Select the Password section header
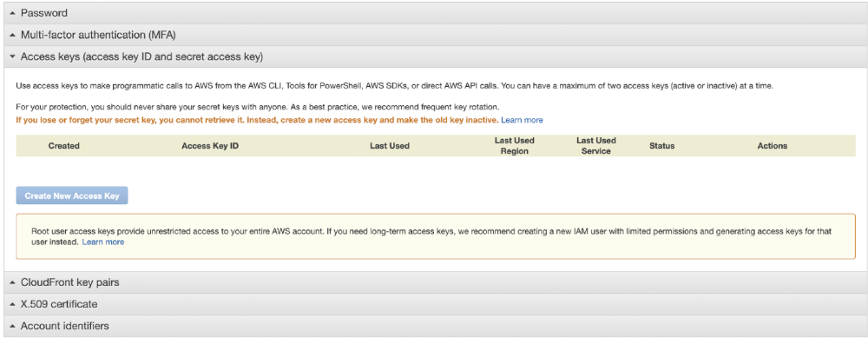Screen dimensions: 868x358 tap(434, 13)
